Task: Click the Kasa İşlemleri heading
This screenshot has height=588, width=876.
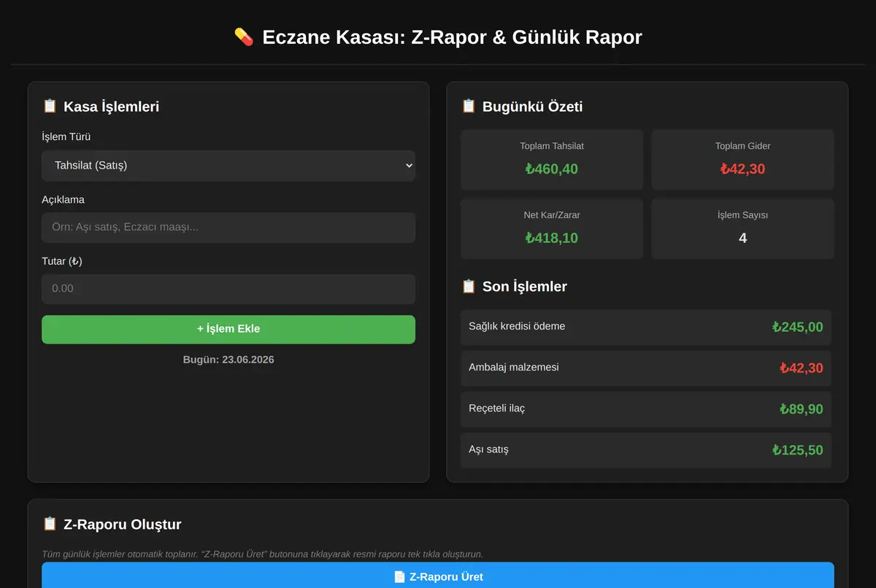Action: (111, 107)
